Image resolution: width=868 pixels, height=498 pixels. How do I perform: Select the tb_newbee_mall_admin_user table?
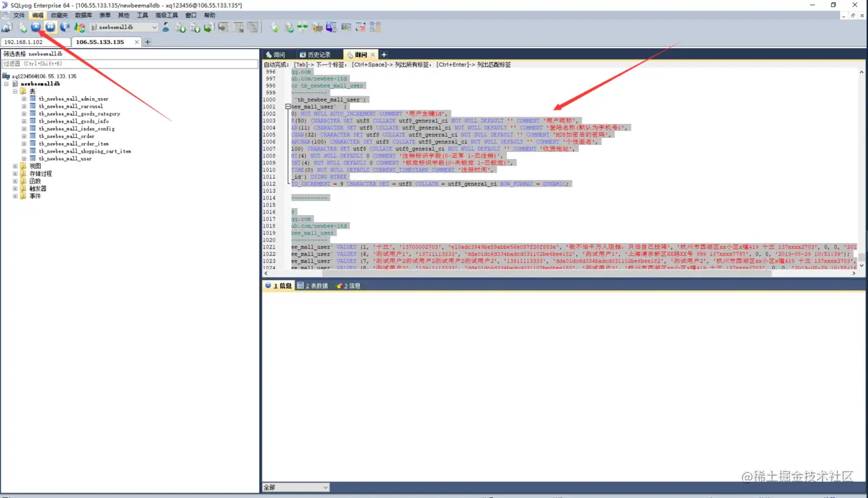pos(73,99)
